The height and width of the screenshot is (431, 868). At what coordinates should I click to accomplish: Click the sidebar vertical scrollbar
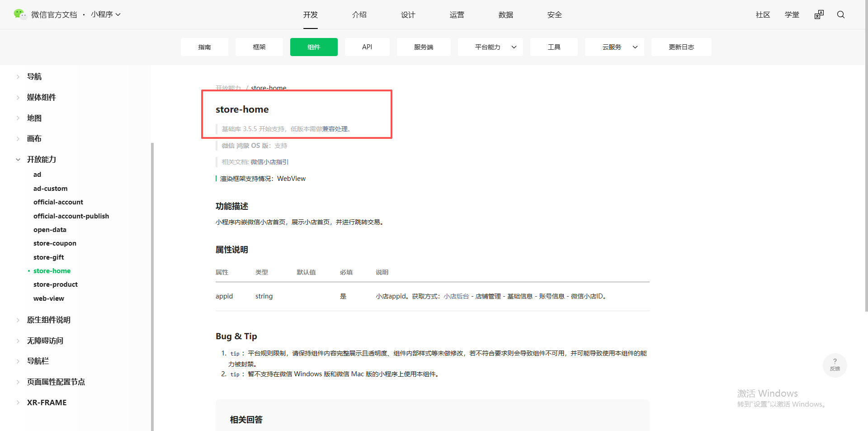click(x=152, y=287)
